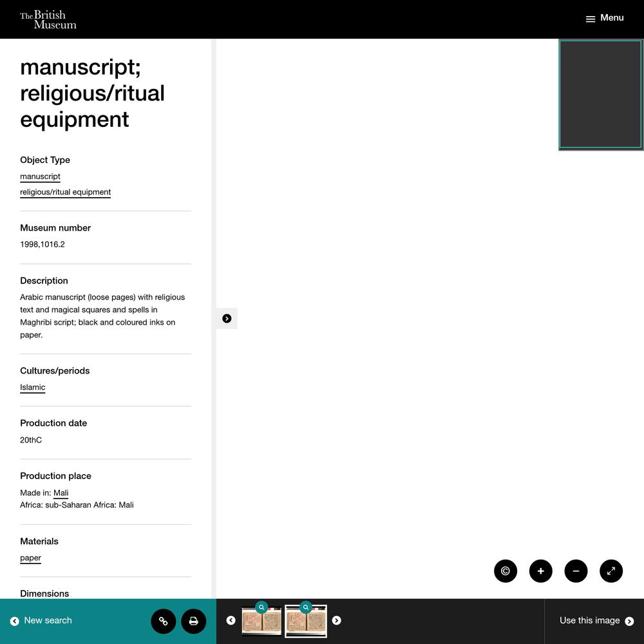644x644 pixels.
Task: Open the manuscript object type link
Action: point(40,176)
